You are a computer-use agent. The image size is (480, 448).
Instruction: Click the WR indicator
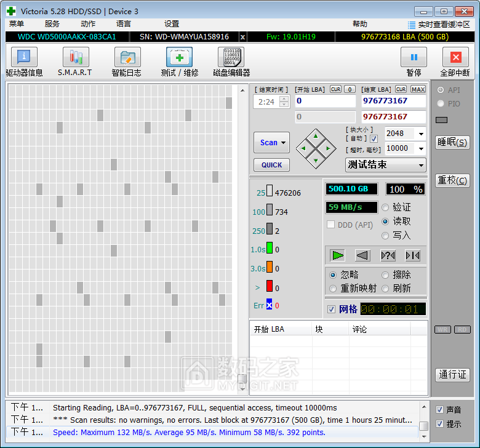tap(442, 329)
